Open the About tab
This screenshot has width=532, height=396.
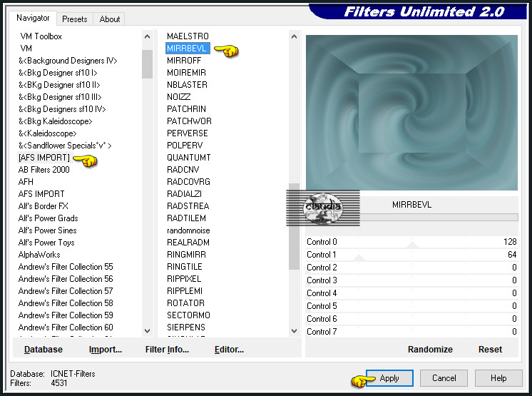(110, 19)
